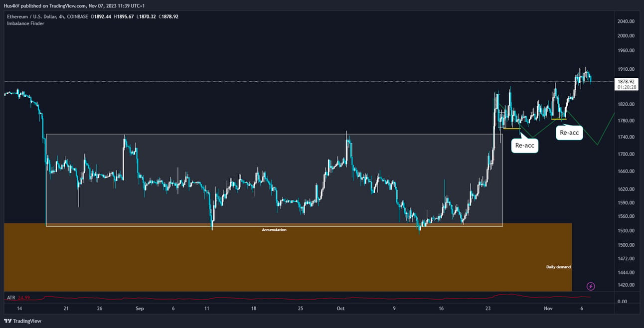Viewport: 644px width, 328px height.
Task: Select the ATR indicator label
Action: [x=11, y=298]
